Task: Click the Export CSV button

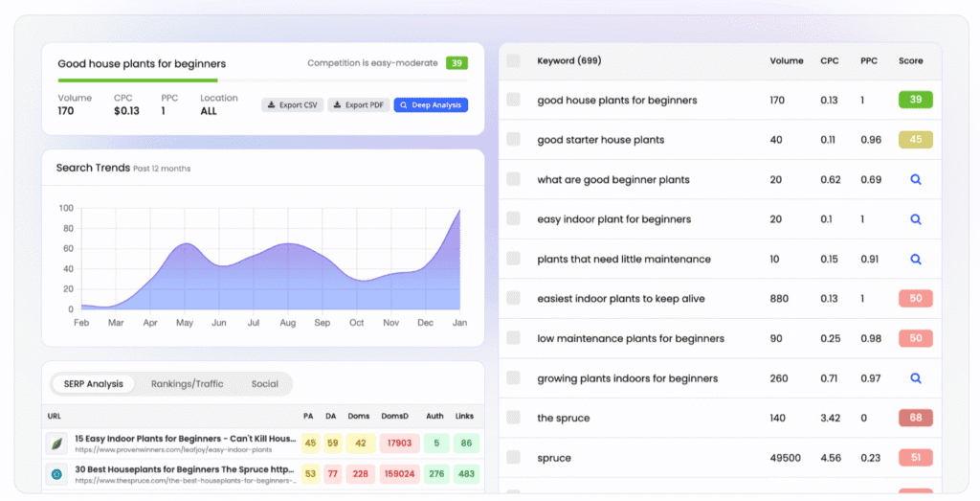Action: pos(292,105)
